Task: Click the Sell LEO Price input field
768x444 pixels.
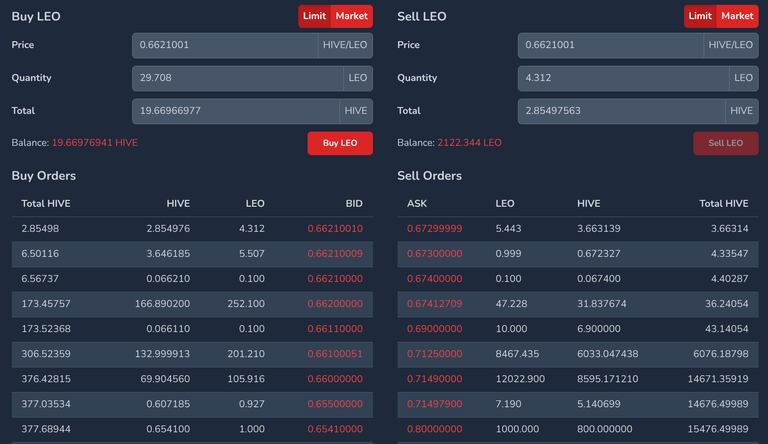Action: 611,45
